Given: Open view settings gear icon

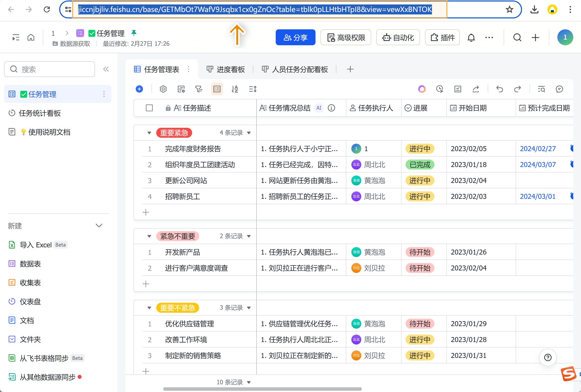Looking at the screenshot, I should pyautogui.click(x=163, y=89).
